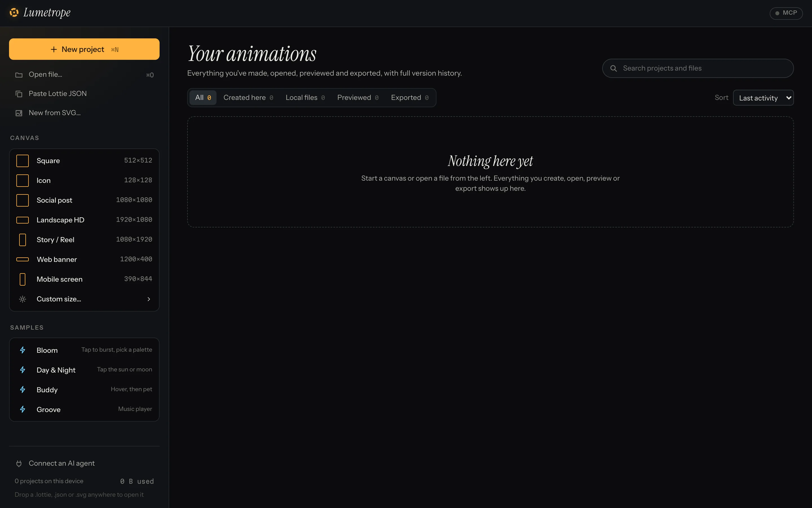Click the Hover, then pet description text
Screen dimensions: 812x508
[x=132, y=389]
